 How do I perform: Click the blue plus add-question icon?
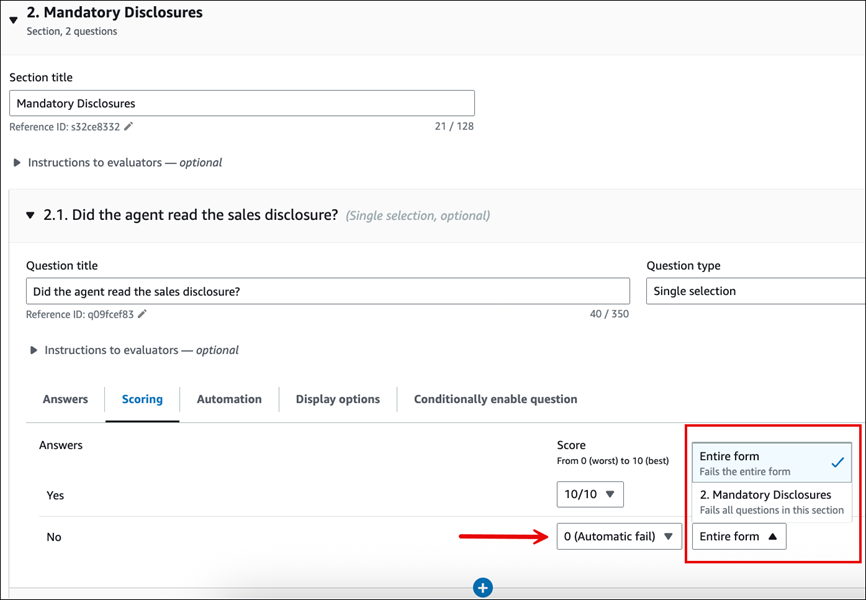click(482, 588)
